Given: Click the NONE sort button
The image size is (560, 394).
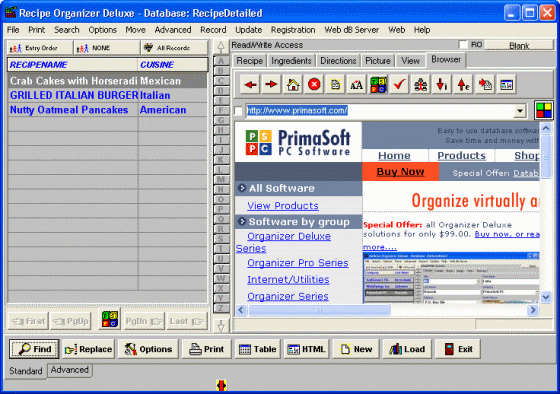Looking at the screenshot, I should [107, 48].
